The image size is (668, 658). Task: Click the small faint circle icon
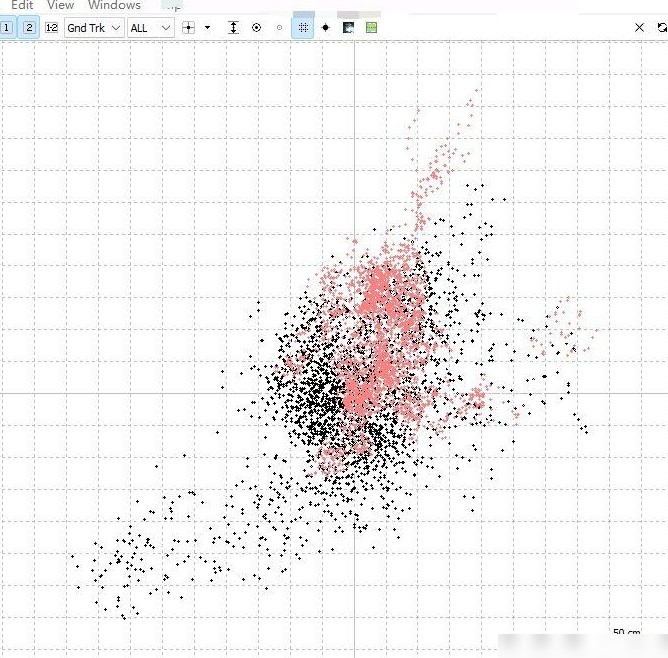(279, 28)
